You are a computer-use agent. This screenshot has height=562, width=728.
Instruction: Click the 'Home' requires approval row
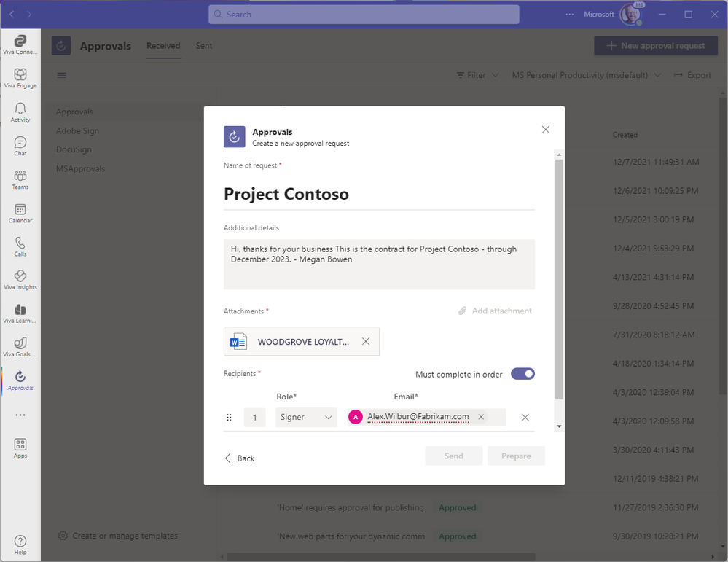[351, 507]
